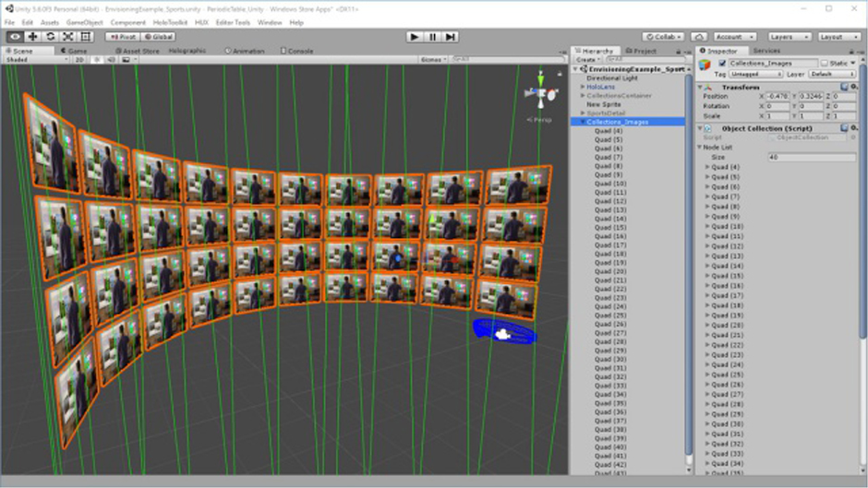The width and height of the screenshot is (868, 488).
Task: Open the File menu
Action: 9,23
